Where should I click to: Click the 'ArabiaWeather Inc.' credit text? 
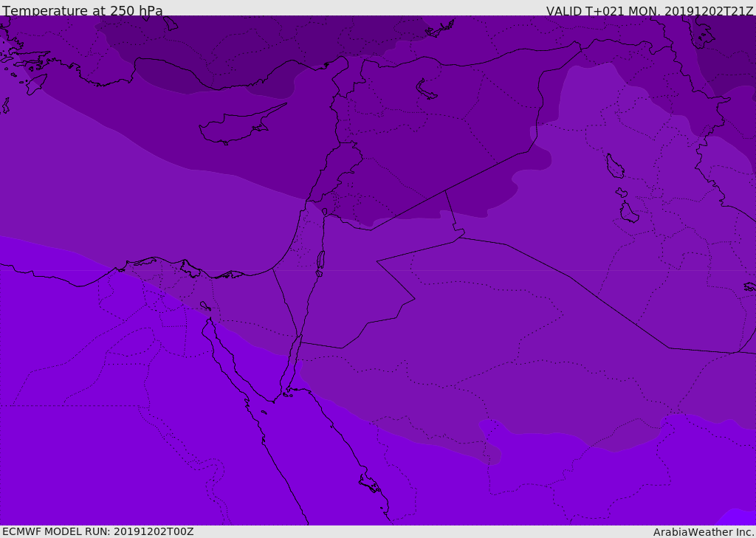click(704, 532)
